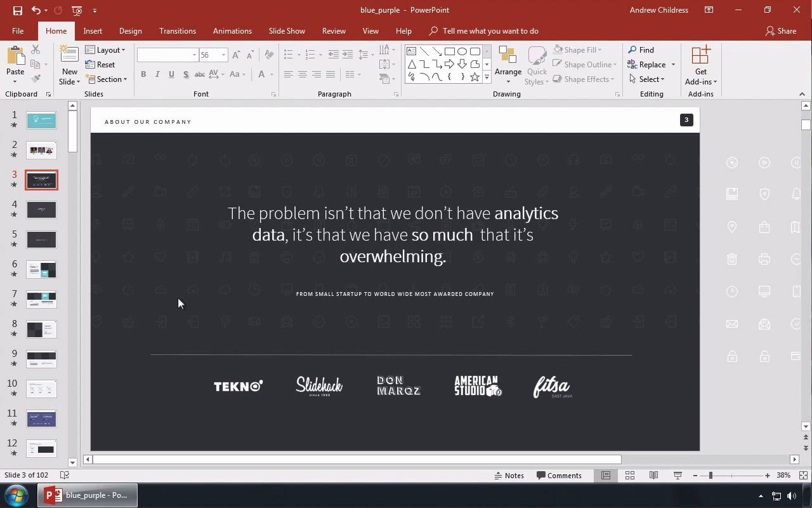812x508 pixels.
Task: Open the Notes pane
Action: click(x=509, y=476)
